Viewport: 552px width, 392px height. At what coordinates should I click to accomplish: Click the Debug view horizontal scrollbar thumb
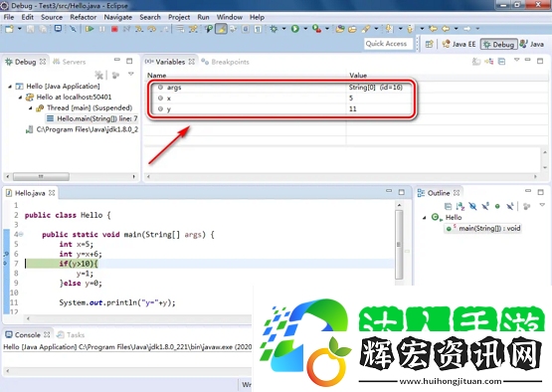coord(41,176)
